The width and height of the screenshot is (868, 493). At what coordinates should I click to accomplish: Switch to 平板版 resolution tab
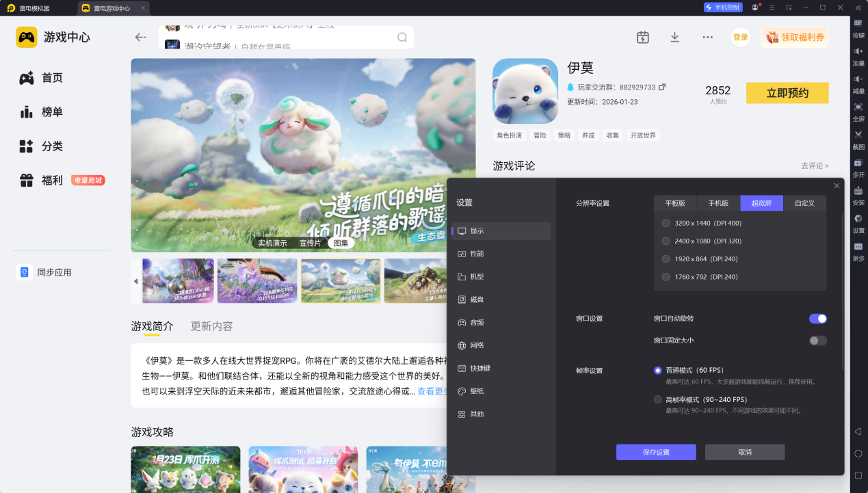coord(675,203)
